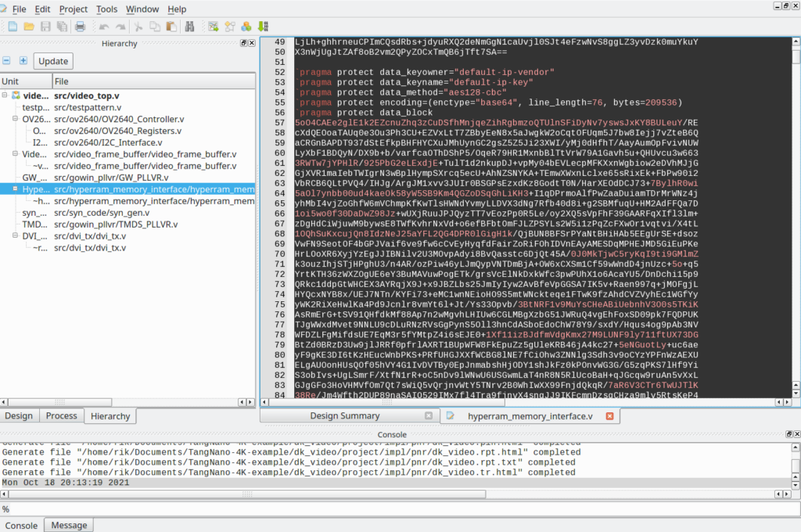801x532 pixels.
Task: Switch to the Design tab
Action: click(19, 415)
